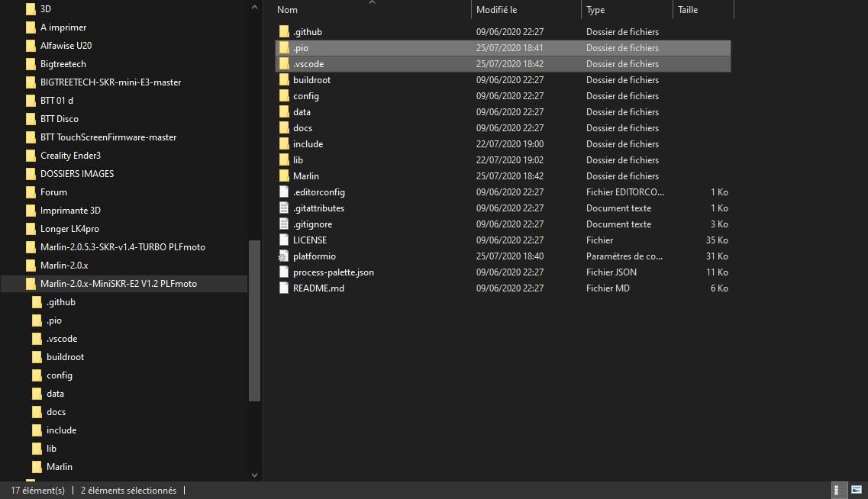Click '2 éléments sélectionnés' status bar text

[128, 490]
